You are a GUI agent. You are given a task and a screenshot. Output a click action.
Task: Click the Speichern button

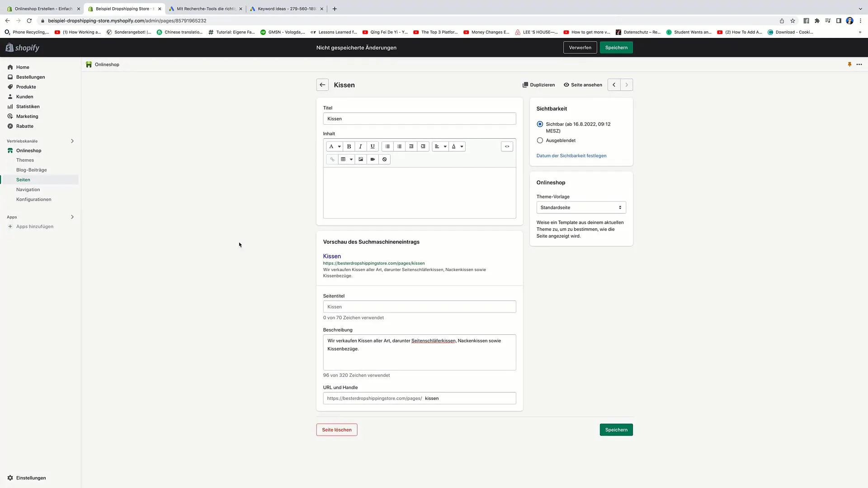617,47
